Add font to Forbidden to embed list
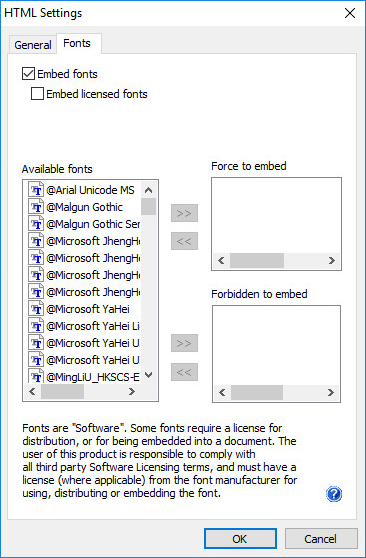Screen dimensions: 366x558 pos(184,343)
